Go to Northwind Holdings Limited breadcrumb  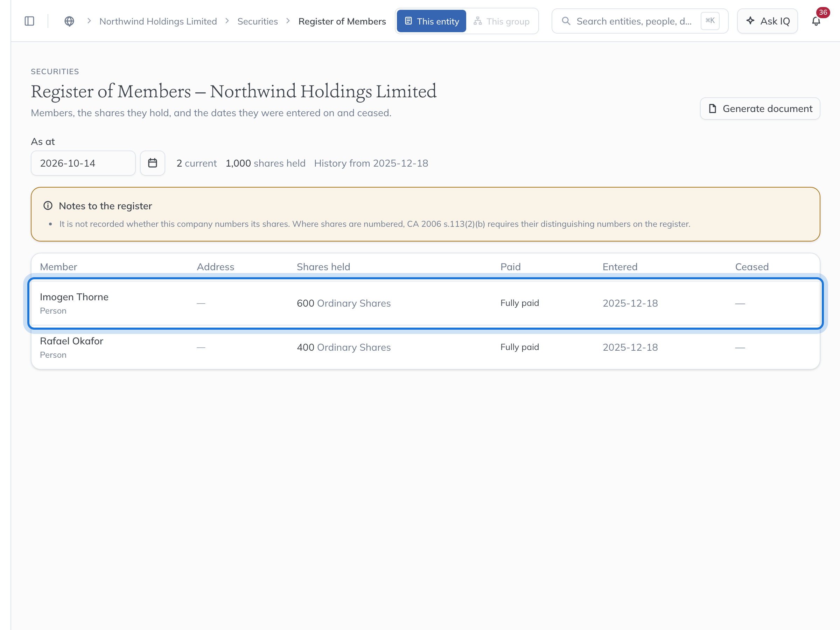(158, 21)
